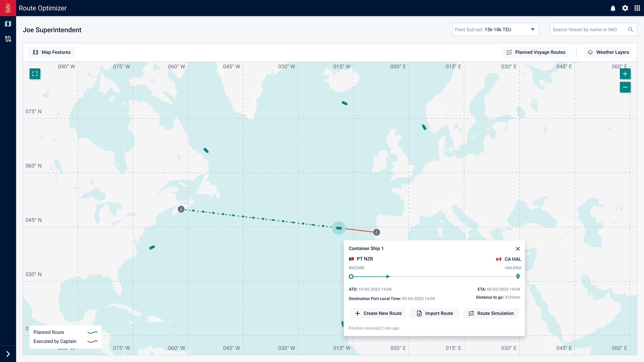Click the ETA value 05-03-2023 14:04

503,289
